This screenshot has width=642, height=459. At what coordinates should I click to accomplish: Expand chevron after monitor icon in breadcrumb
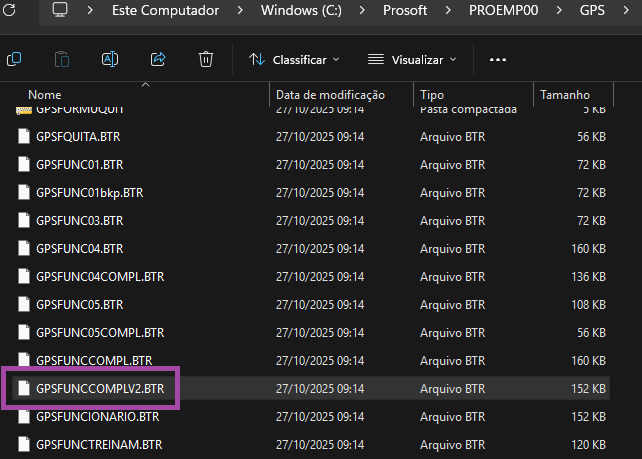(90, 10)
